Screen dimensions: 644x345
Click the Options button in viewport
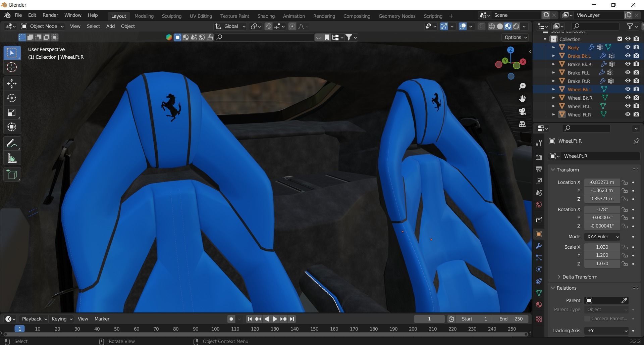click(x=516, y=37)
